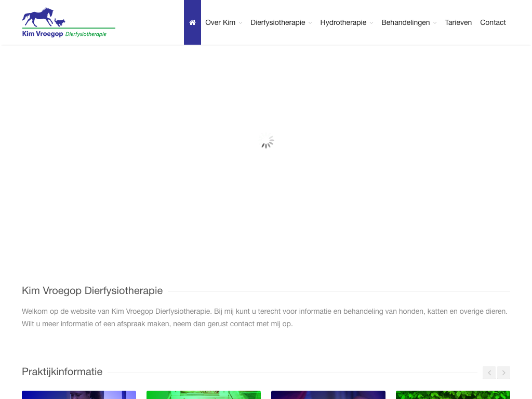
Task: Open the blue-toned first Praktijkinformatie thumbnail
Action: tap(79, 395)
